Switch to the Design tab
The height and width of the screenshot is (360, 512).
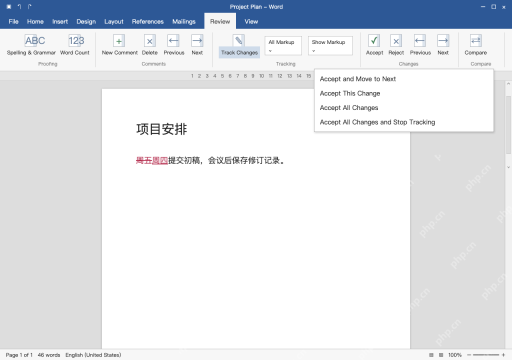86,22
